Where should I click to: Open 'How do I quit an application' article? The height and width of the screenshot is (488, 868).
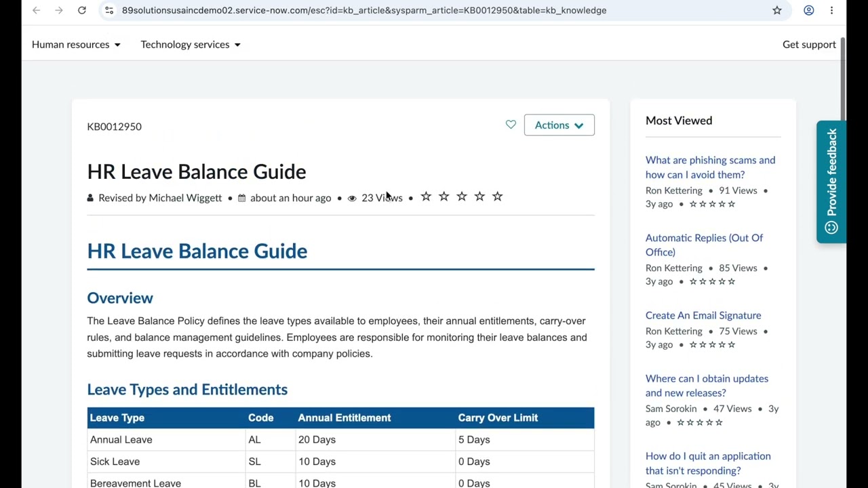pyautogui.click(x=708, y=463)
